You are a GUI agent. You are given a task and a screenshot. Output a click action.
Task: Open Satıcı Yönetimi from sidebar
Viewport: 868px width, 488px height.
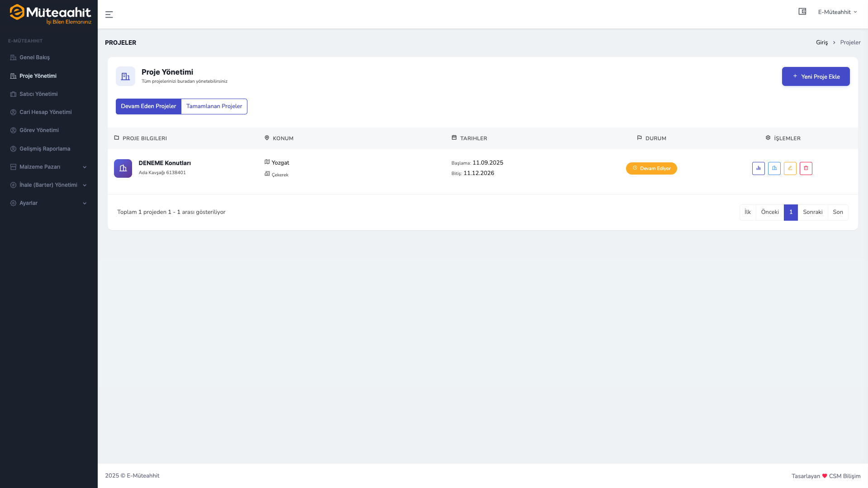coord(38,94)
